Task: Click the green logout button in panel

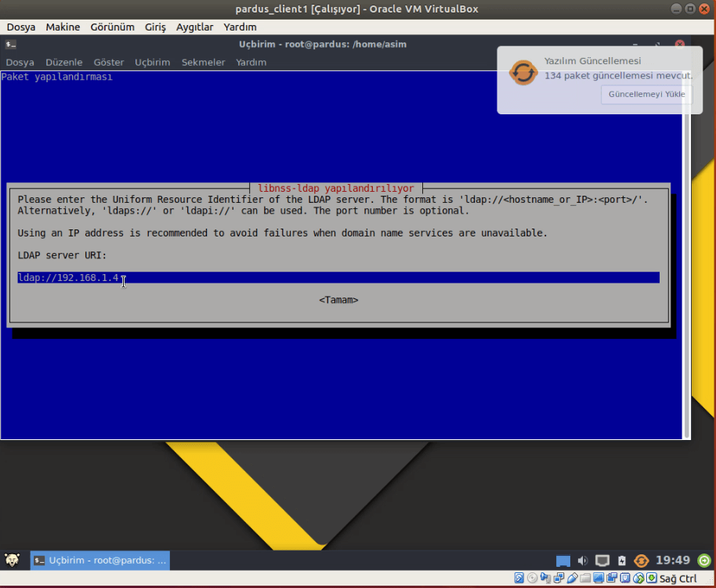Action: [704, 560]
